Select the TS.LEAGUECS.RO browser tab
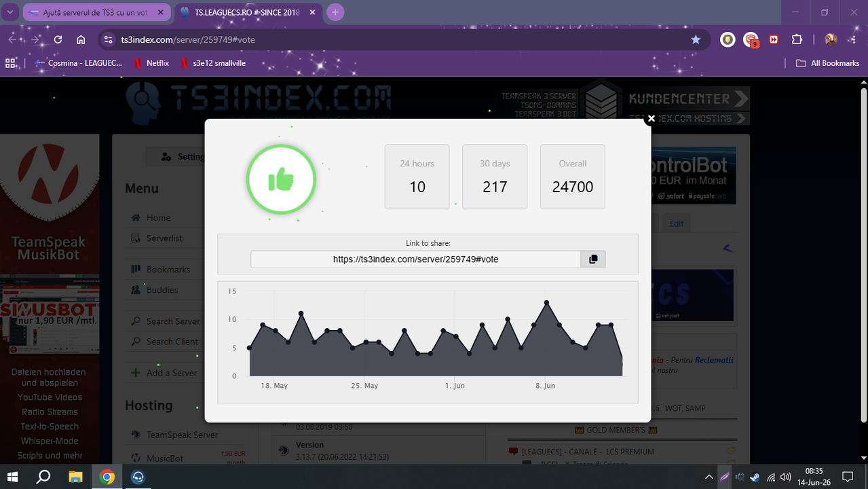 [x=248, y=12]
